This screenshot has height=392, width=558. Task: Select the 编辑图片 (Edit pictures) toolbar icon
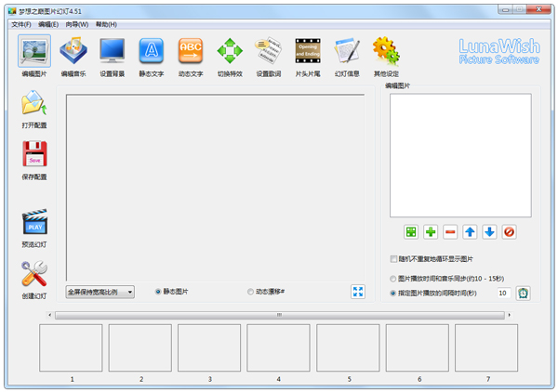34,51
